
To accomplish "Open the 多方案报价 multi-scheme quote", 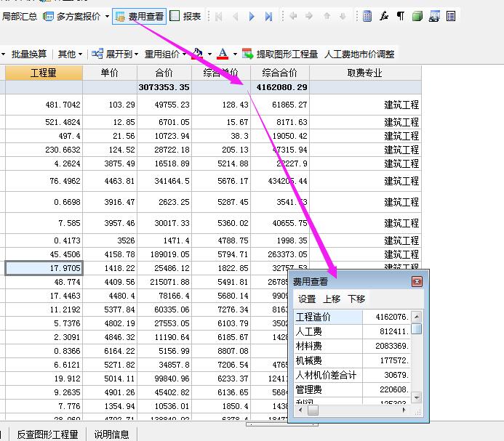I will [72, 17].
